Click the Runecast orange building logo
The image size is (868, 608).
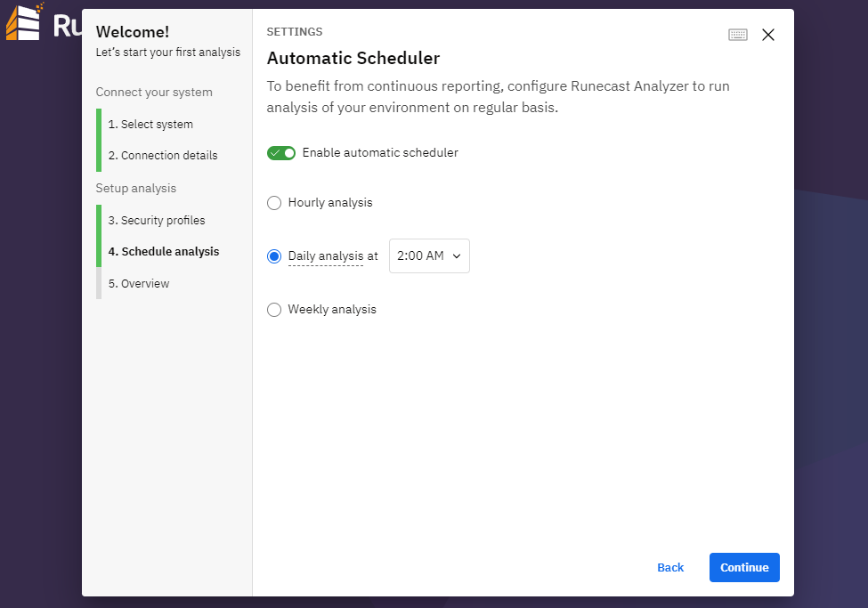tap(24, 21)
